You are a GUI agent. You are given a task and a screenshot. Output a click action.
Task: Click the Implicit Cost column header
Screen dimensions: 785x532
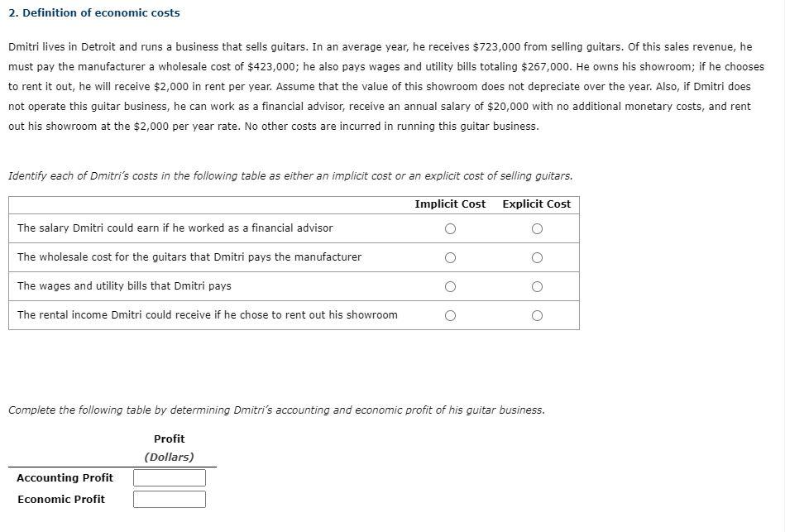450,204
